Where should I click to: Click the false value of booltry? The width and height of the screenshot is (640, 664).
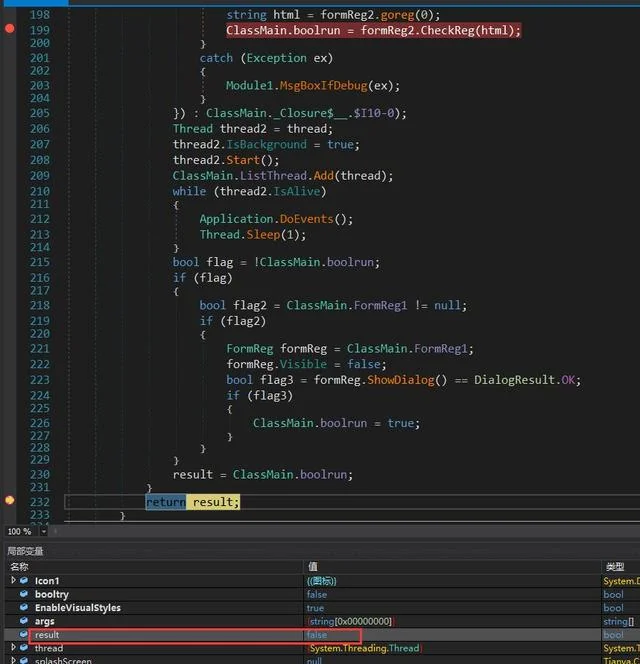pos(317,594)
